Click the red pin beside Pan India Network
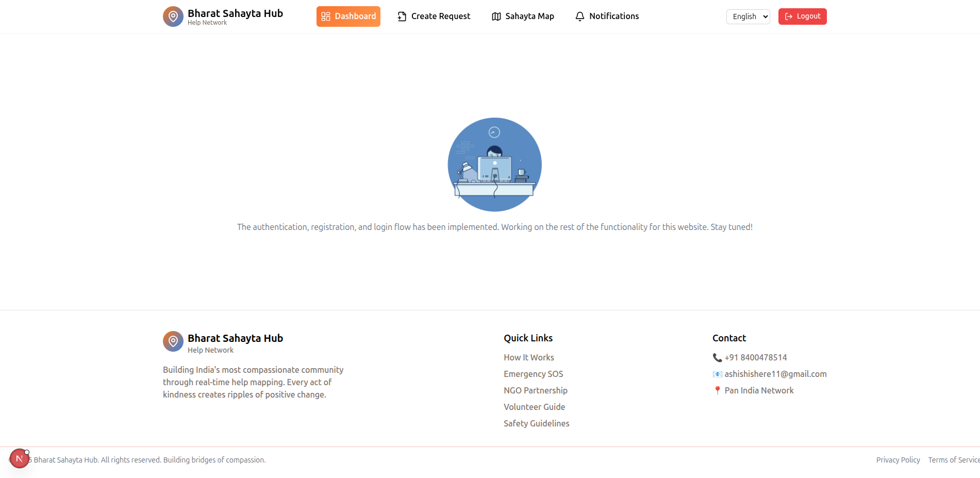980x478 pixels. click(x=717, y=390)
